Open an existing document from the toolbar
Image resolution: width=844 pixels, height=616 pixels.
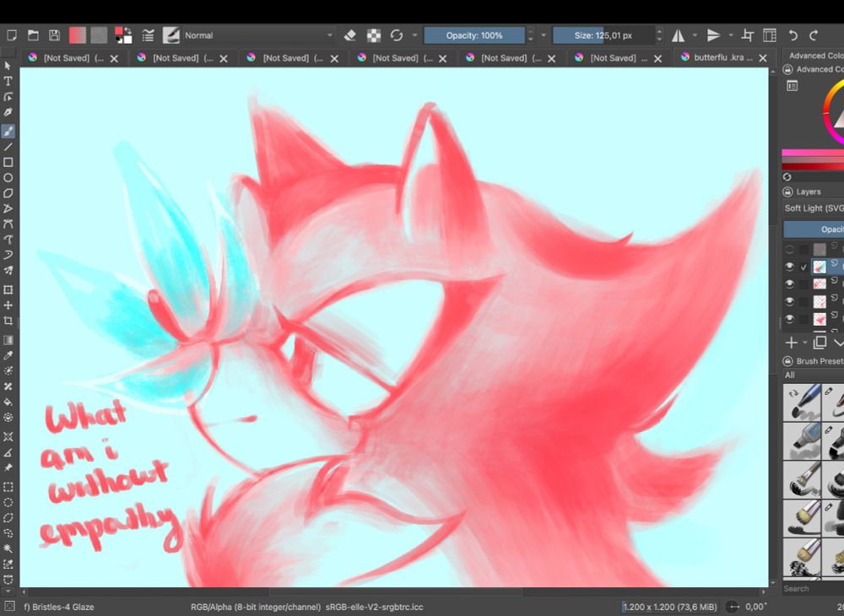tap(33, 35)
